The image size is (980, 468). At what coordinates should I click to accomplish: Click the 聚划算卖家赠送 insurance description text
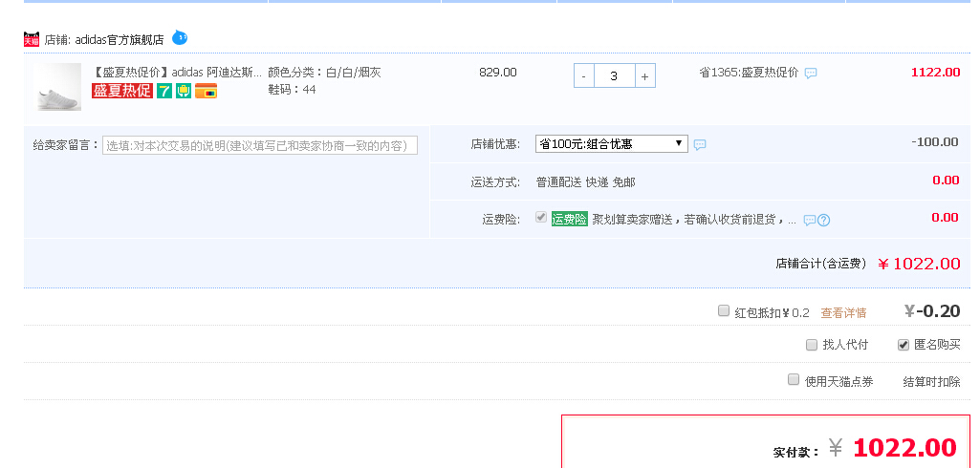(x=694, y=220)
